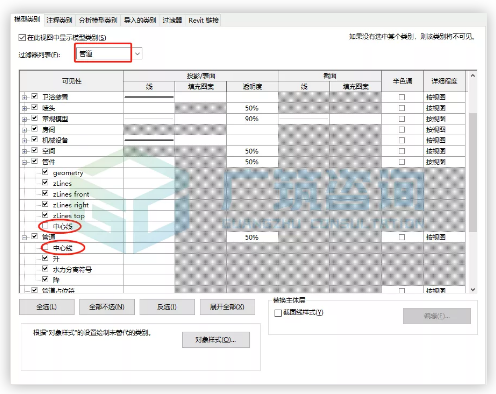This screenshot has width=496, height=394.
Task: Select the 模型类别 tab
Action: (27, 19)
